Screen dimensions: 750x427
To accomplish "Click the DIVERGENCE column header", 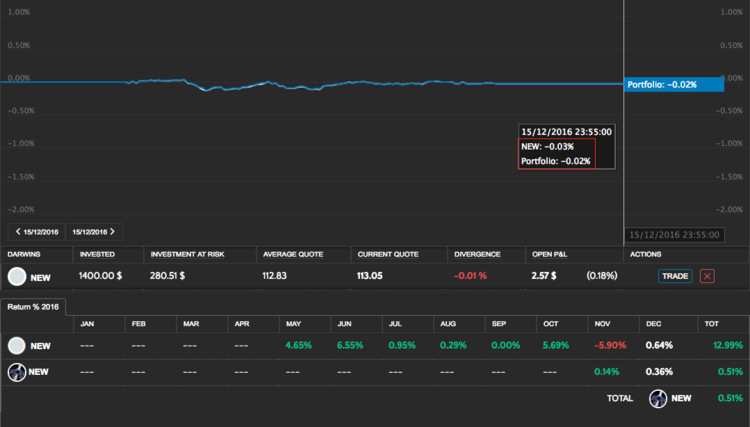I will 477,254.
